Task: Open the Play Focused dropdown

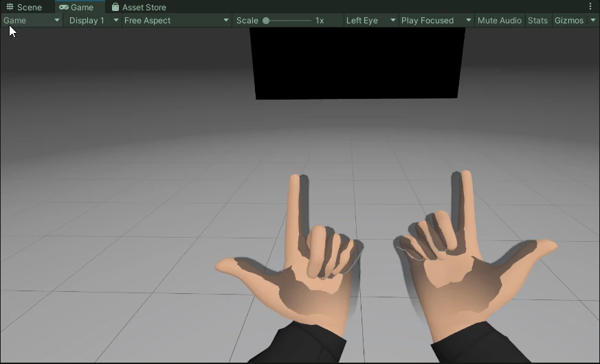Action: tap(436, 21)
